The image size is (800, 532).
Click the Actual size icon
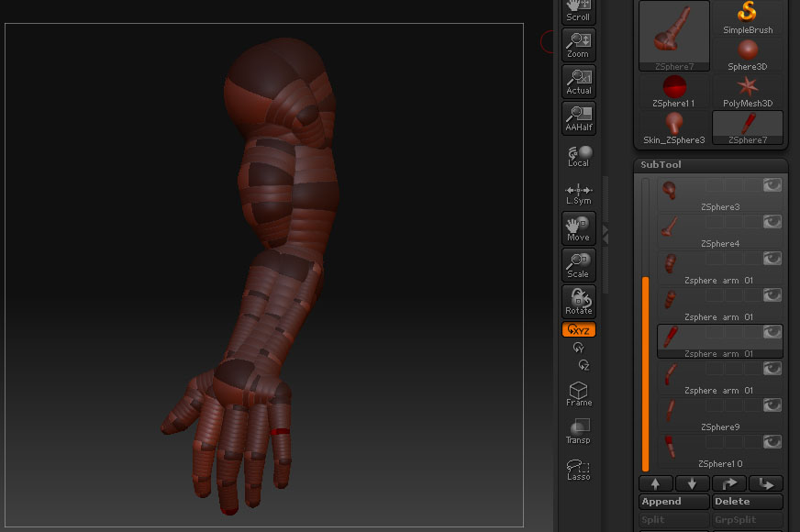(578, 82)
